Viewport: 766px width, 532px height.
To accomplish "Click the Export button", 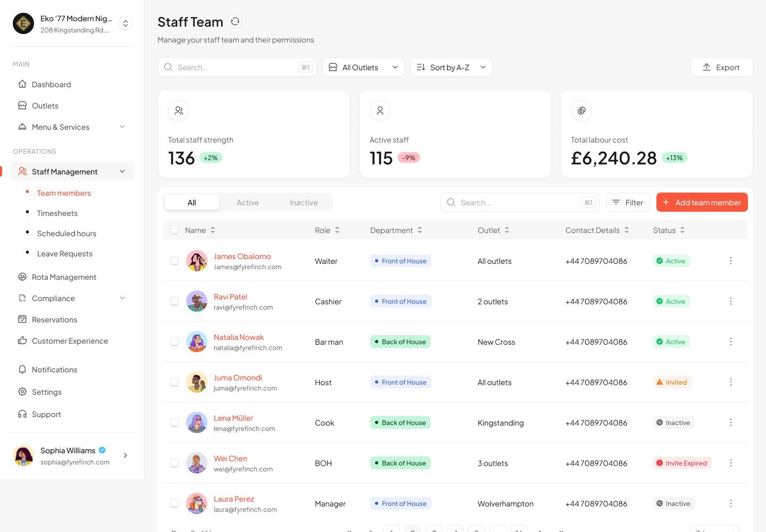I will (722, 67).
